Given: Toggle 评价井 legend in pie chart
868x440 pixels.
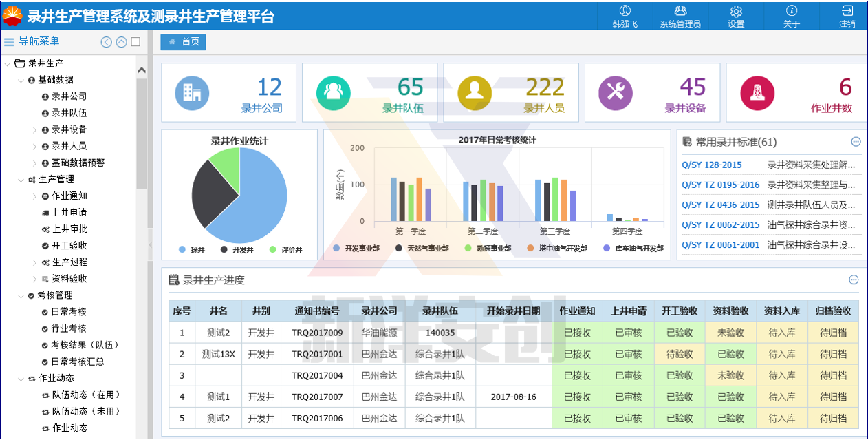Looking at the screenshot, I should [286, 250].
